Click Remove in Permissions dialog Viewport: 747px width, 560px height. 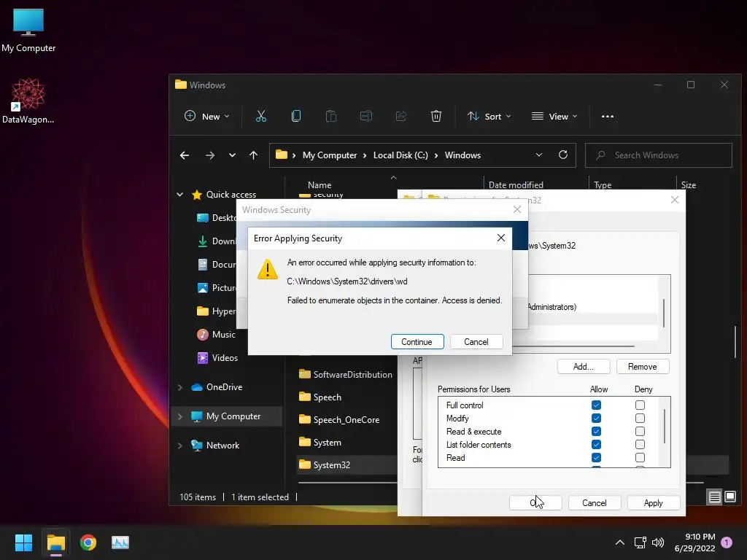point(642,366)
